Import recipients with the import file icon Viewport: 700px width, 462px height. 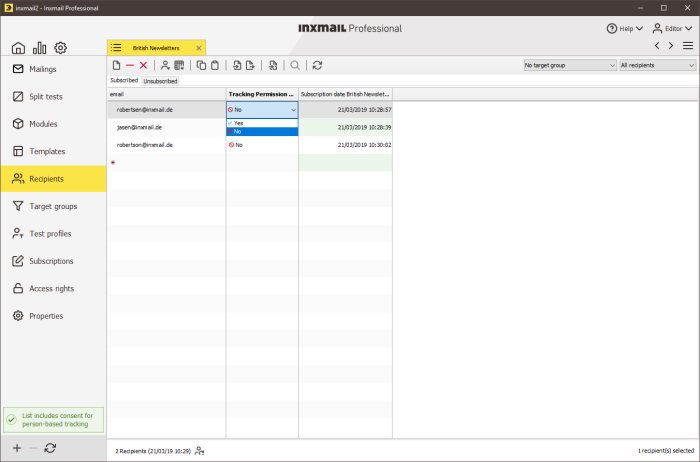(x=237, y=66)
